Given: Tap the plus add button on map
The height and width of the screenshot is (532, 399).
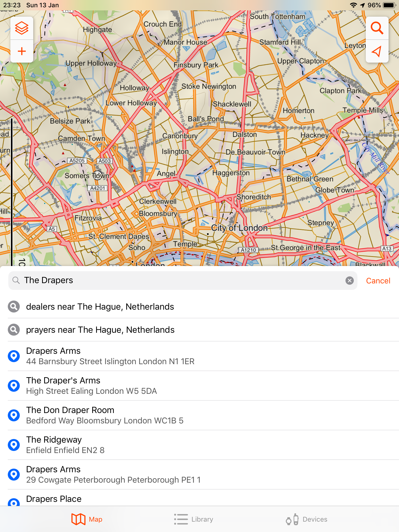Looking at the screenshot, I should point(22,51).
